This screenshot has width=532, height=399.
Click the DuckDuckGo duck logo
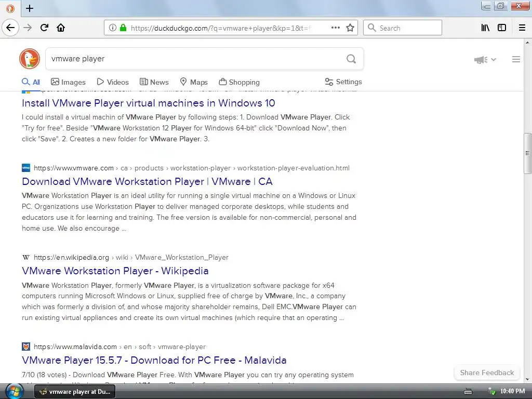coord(30,59)
